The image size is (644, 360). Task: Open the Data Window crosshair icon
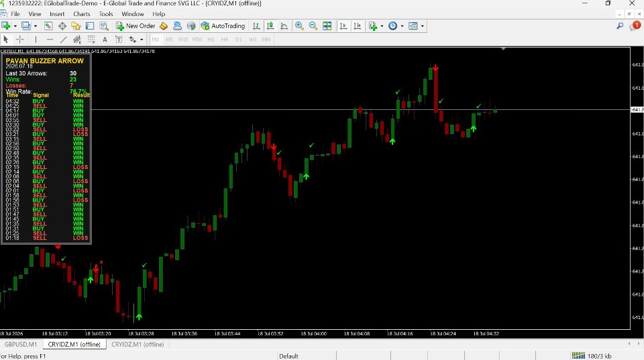coord(62,26)
